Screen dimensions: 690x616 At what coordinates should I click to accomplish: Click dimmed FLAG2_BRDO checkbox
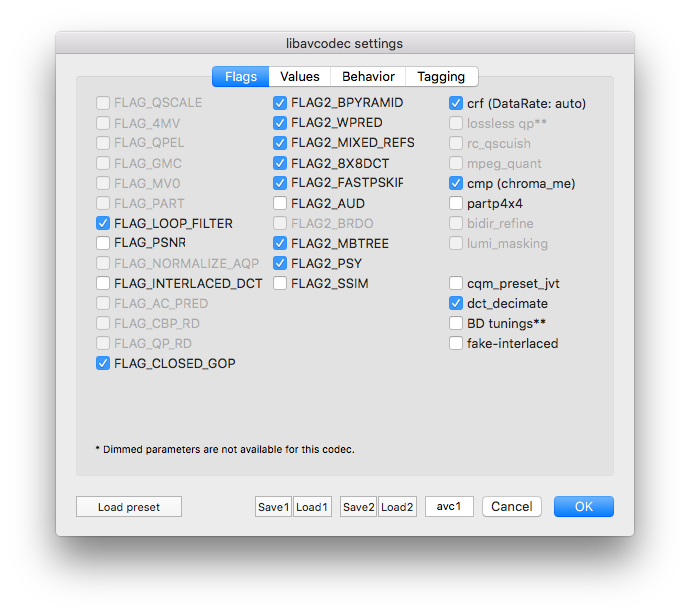tap(280, 224)
